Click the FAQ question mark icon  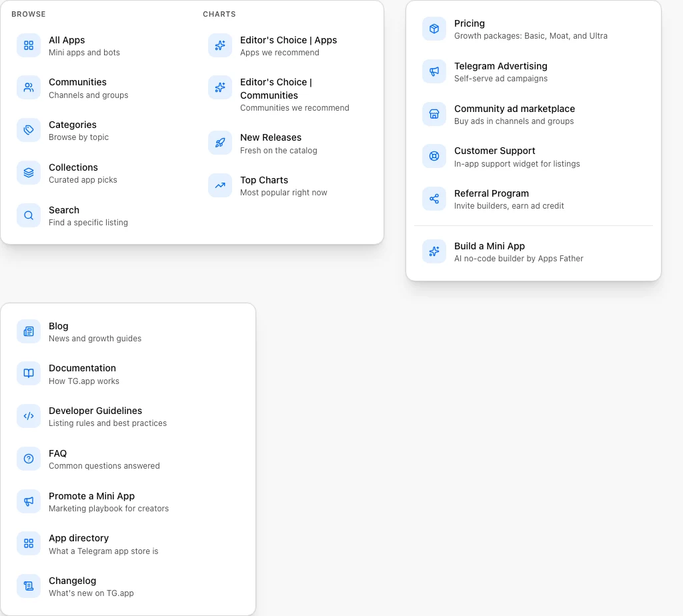tap(29, 459)
